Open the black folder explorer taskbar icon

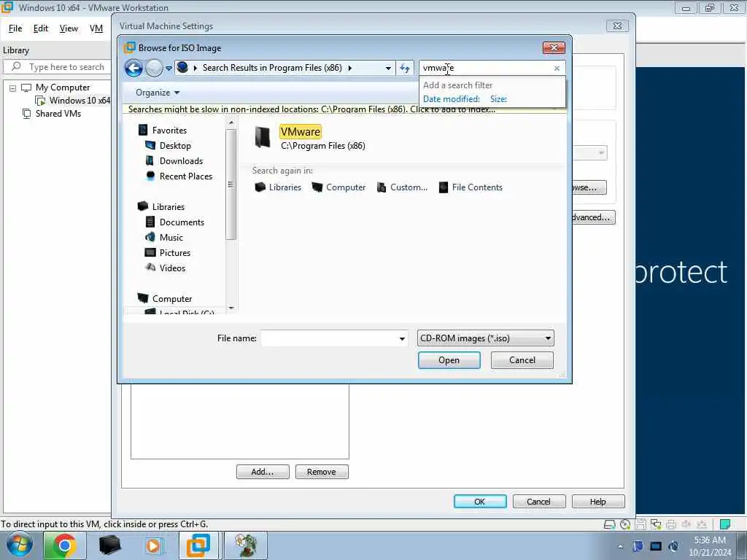coord(109,545)
